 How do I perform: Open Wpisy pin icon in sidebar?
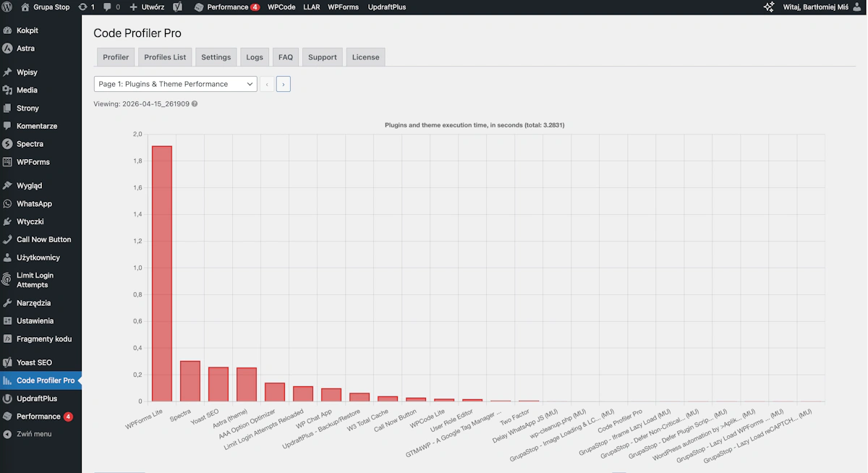tap(7, 72)
